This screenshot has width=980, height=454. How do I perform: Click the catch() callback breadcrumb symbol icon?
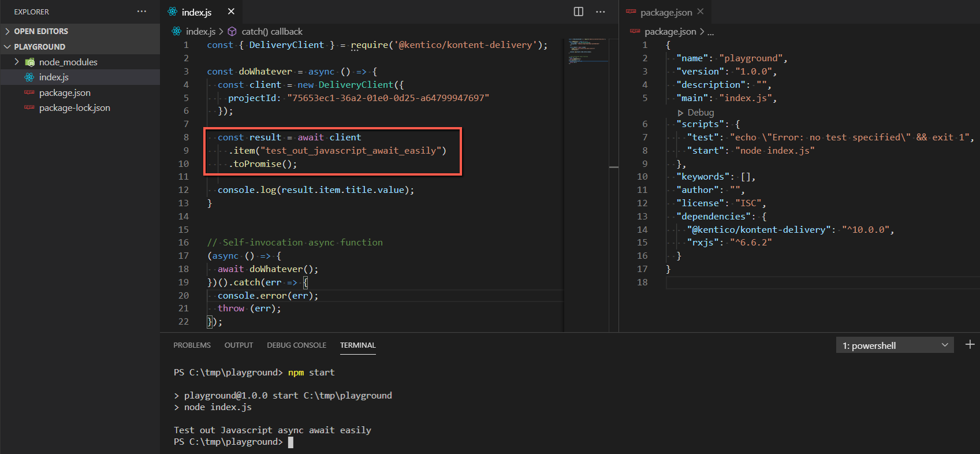[x=232, y=32]
